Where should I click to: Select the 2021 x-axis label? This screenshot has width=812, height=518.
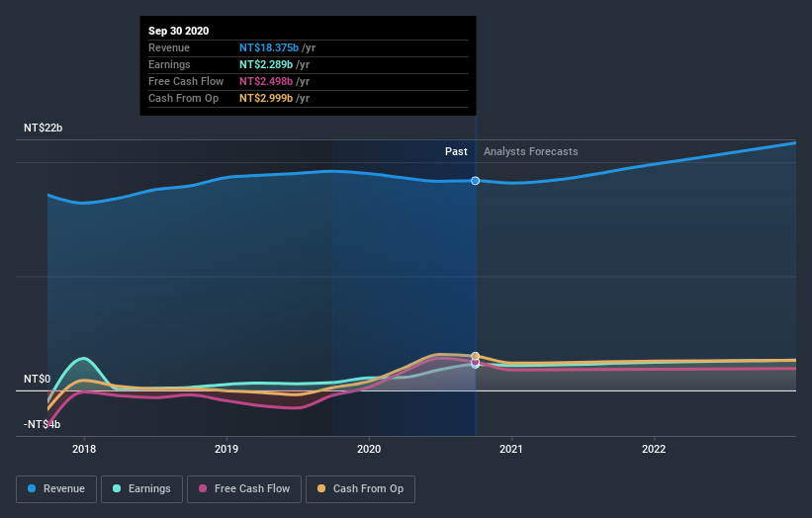[x=511, y=449]
